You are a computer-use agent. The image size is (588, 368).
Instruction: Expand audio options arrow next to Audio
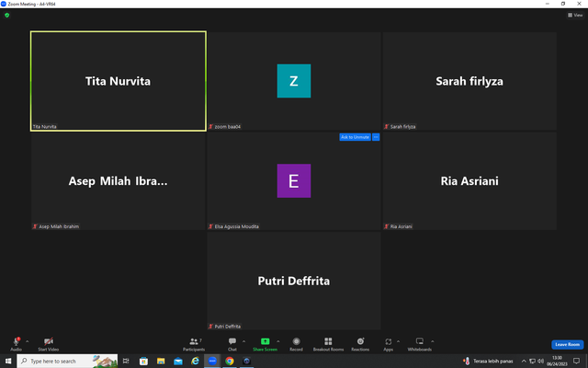coord(27,341)
